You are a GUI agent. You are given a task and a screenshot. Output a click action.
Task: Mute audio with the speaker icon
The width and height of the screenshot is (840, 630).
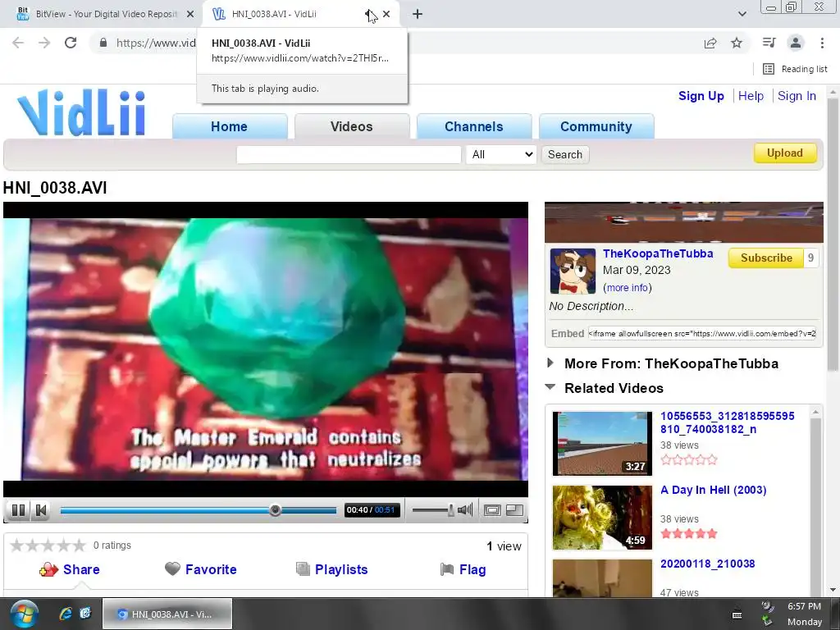[x=466, y=509]
